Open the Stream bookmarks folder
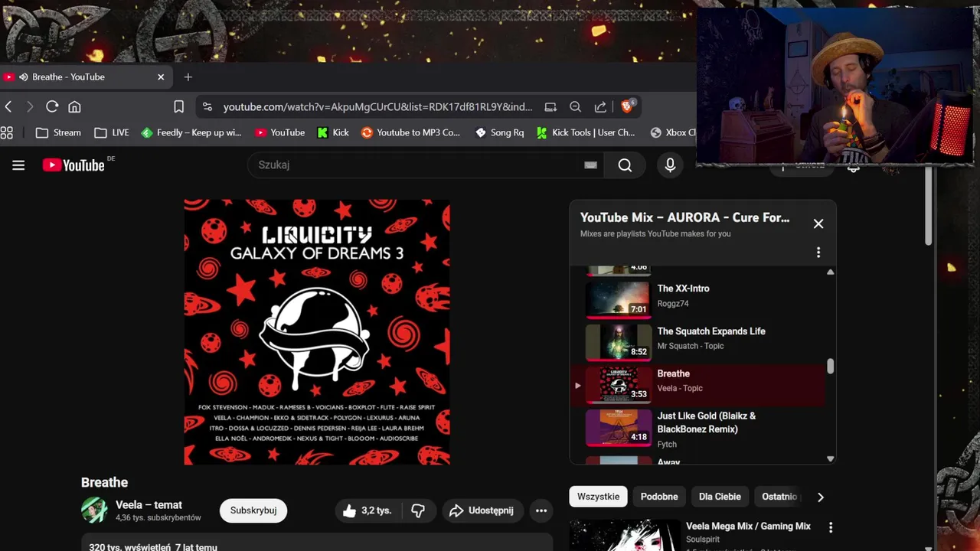 58,132
